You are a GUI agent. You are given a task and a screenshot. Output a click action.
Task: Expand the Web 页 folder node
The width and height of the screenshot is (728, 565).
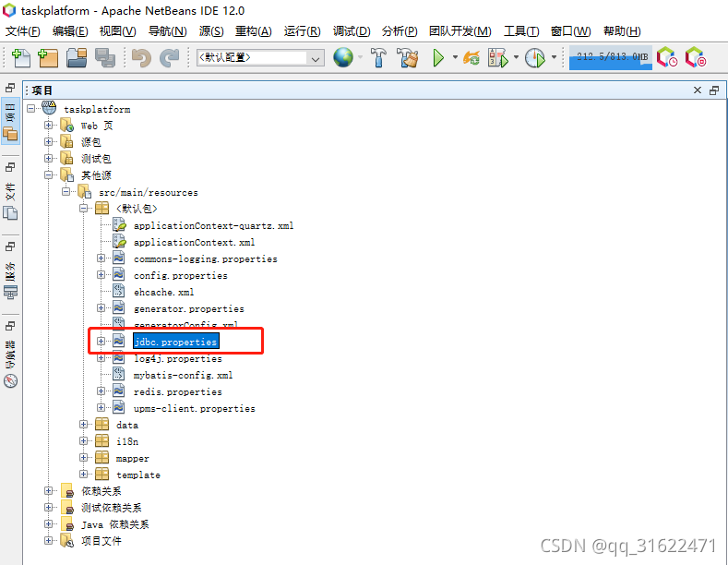(x=48, y=125)
